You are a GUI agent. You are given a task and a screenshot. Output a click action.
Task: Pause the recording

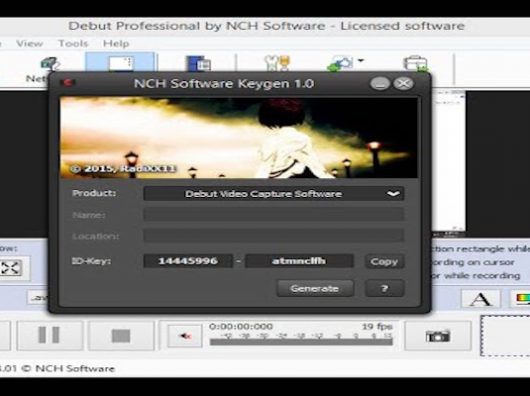(49, 335)
